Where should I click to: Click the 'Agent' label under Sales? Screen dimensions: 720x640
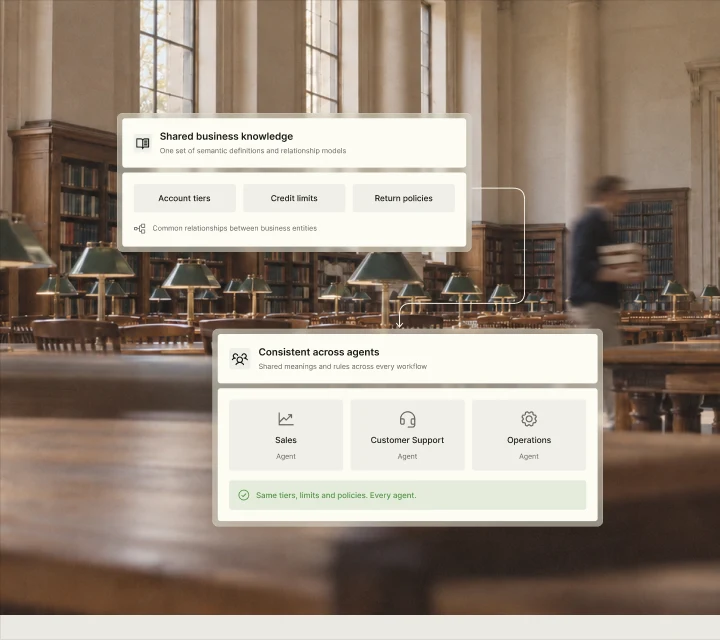pyautogui.click(x=286, y=456)
